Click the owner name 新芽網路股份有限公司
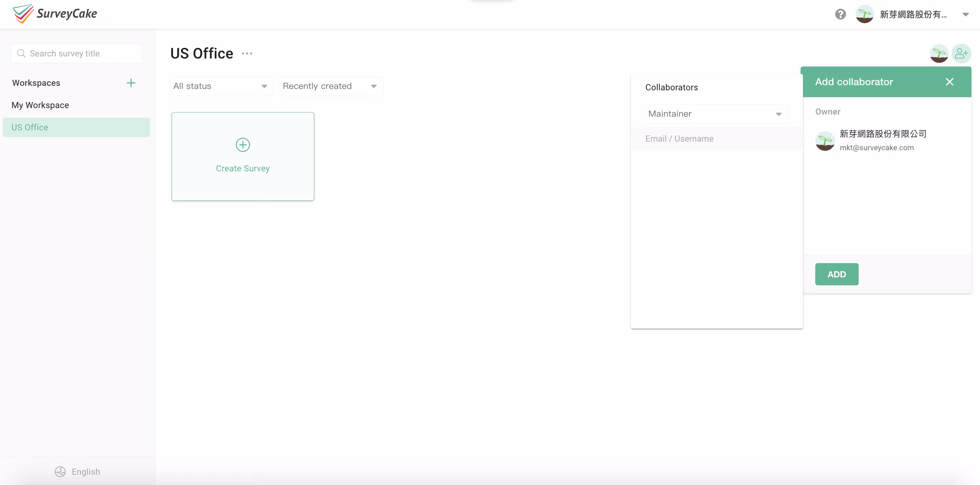This screenshot has width=980, height=485. (883, 134)
